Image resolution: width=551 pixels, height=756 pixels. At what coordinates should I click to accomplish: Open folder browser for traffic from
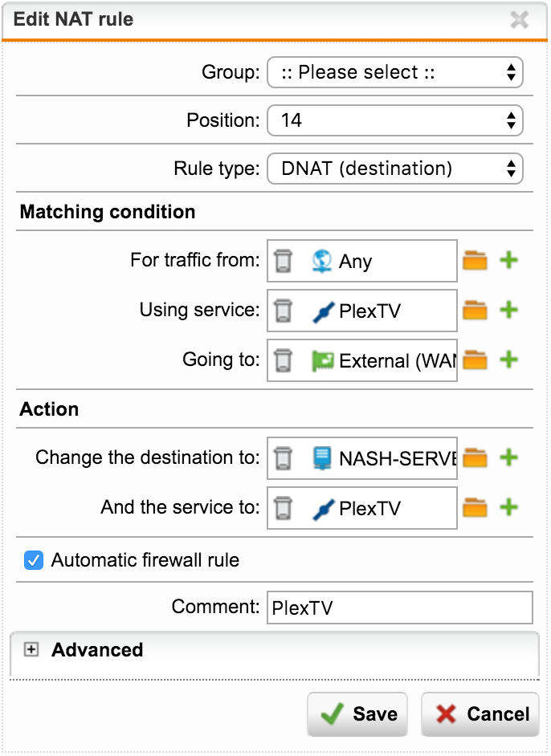[x=475, y=261]
